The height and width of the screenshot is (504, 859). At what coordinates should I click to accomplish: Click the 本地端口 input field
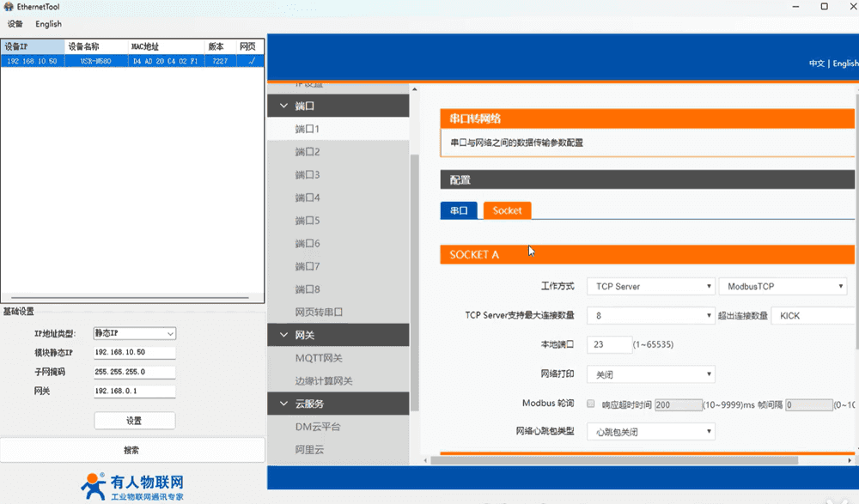pyautogui.click(x=608, y=344)
